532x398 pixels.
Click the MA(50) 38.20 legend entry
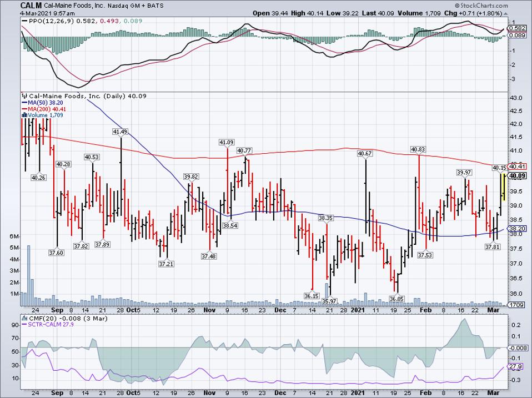[x=42, y=102]
